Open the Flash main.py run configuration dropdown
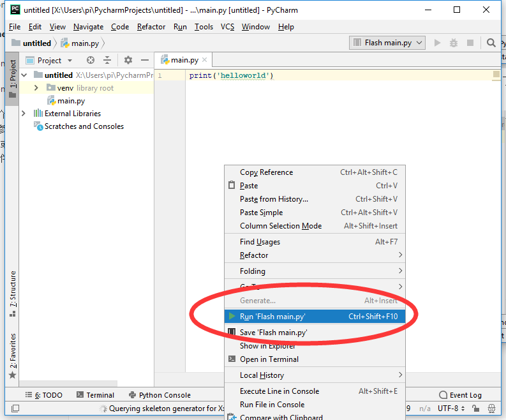 (388, 43)
